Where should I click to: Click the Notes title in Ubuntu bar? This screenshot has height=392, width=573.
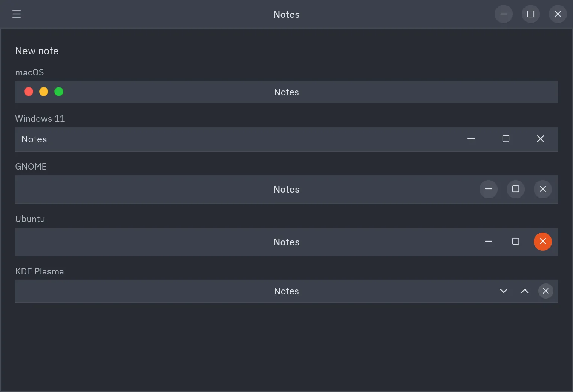[x=286, y=242]
